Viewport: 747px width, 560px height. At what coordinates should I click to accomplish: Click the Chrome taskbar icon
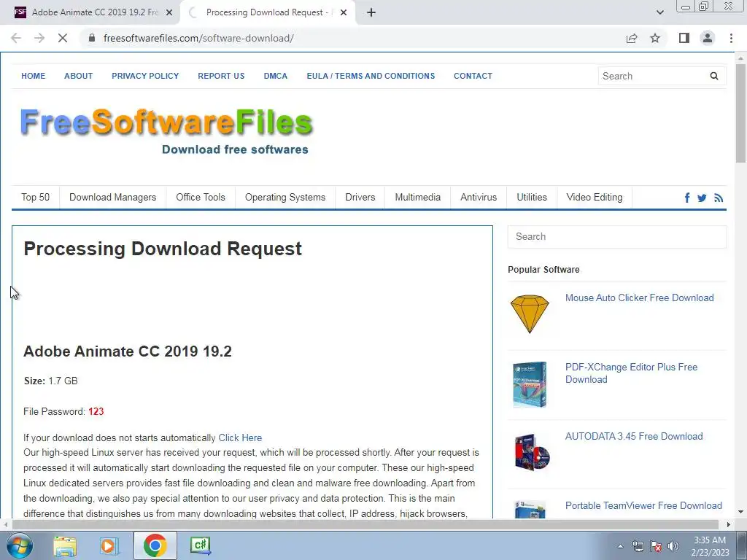(x=155, y=545)
